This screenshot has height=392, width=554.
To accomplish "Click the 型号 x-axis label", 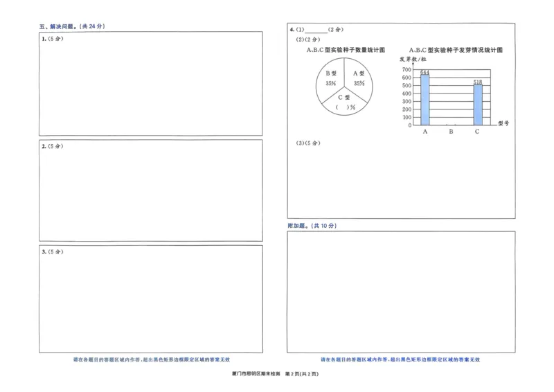I will coord(503,123).
